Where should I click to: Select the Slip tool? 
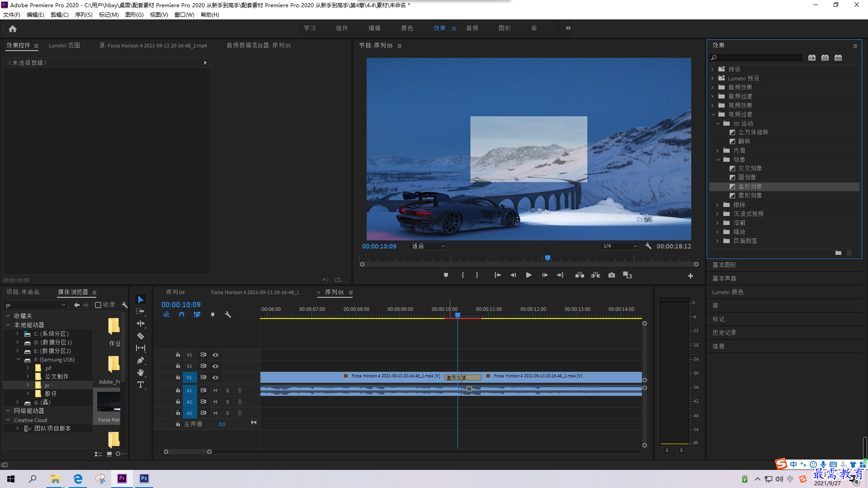141,348
